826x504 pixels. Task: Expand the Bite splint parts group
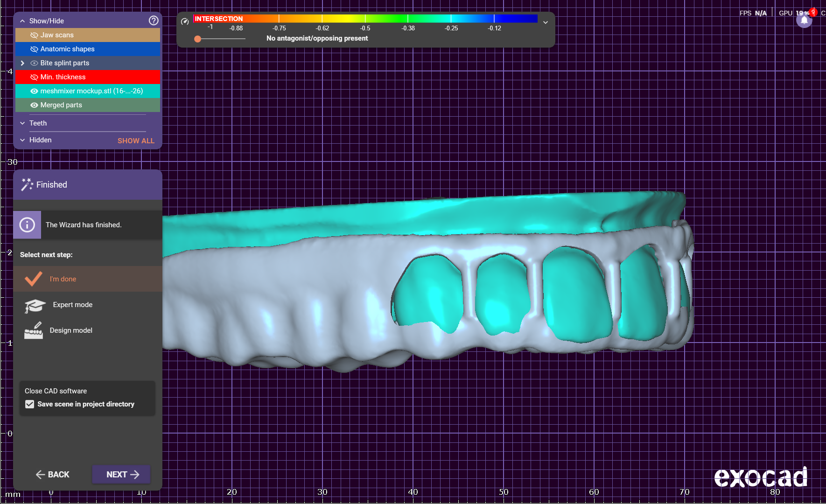(x=22, y=63)
